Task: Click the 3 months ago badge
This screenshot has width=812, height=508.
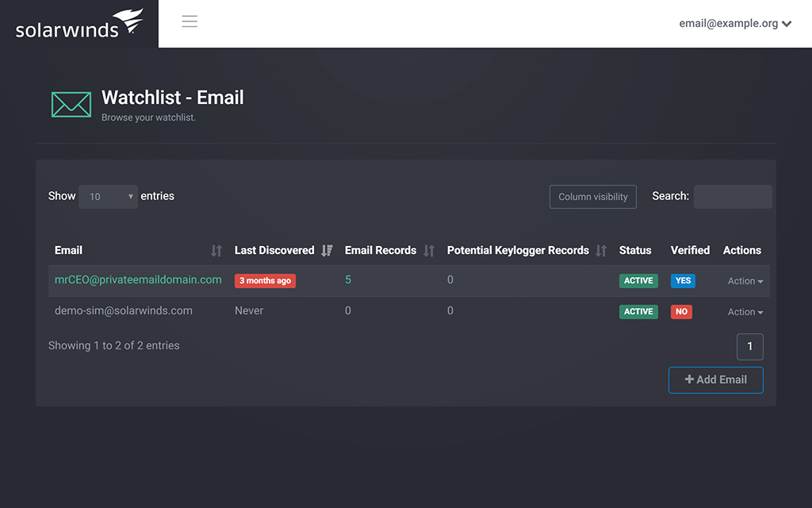Action: [x=265, y=280]
